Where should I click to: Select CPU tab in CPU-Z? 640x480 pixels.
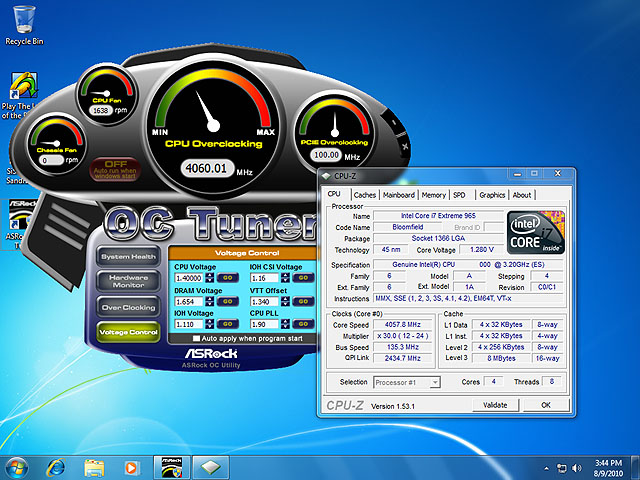(334, 194)
